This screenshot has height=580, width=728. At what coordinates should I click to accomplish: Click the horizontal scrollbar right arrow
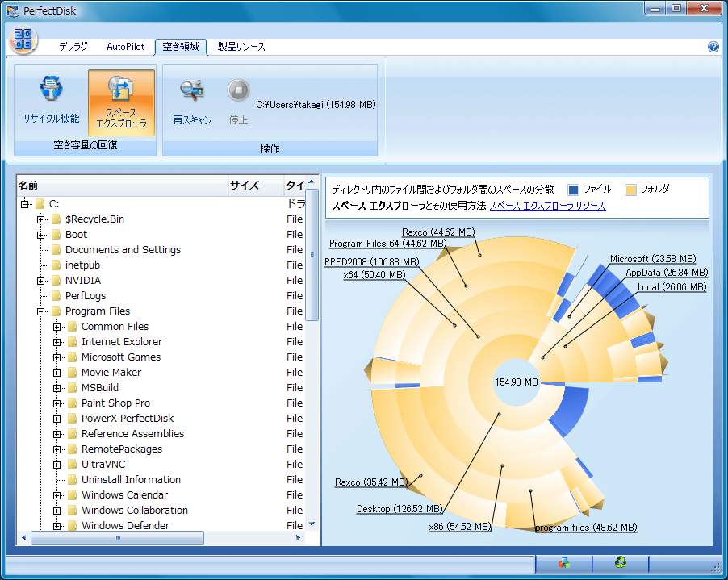tap(298, 537)
